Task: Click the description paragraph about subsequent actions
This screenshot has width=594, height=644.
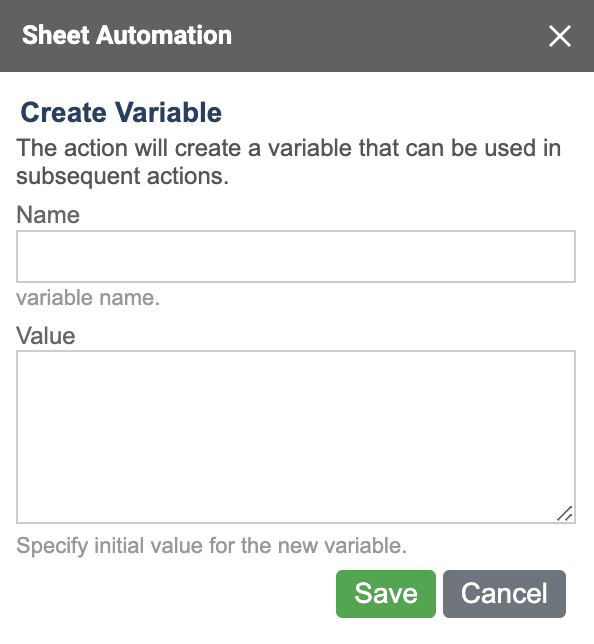Action: [x=288, y=162]
